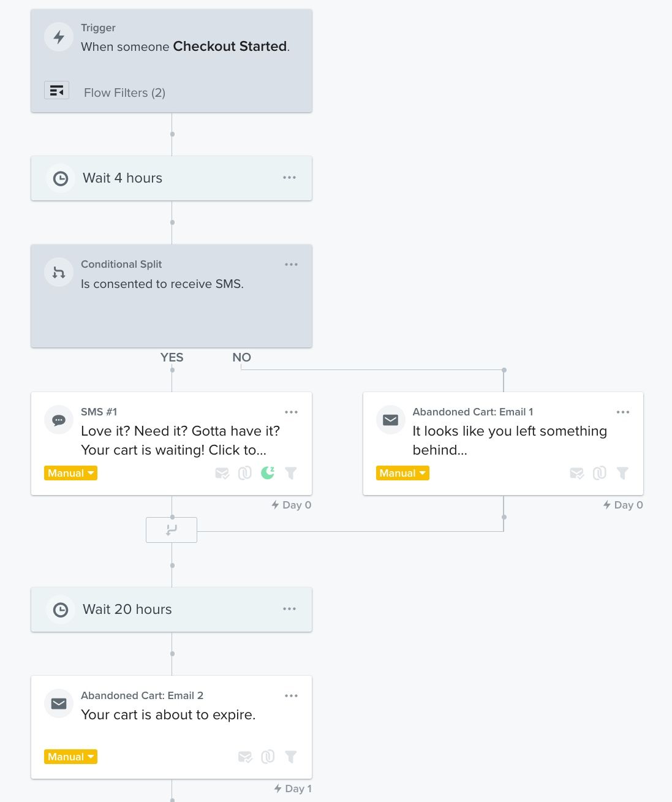
Task: Click the Conditional Split branch icon
Action: point(58,272)
